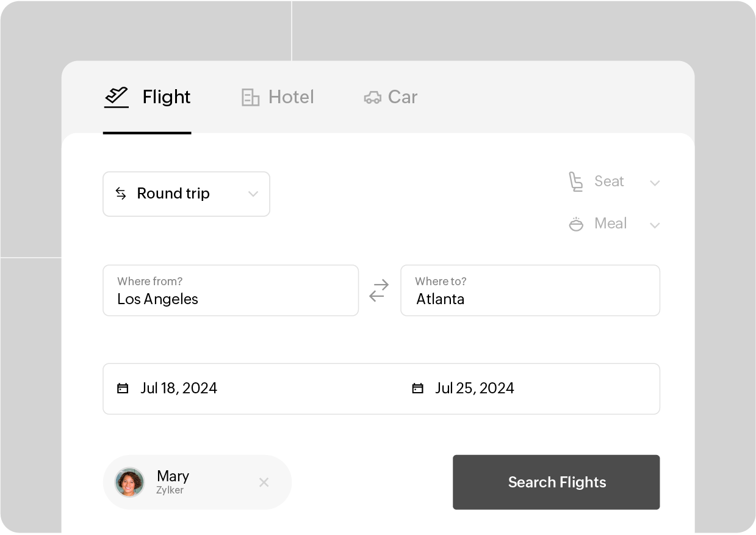This screenshot has height=535, width=756.
Task: Expand the Round trip dropdown
Action: tap(253, 194)
